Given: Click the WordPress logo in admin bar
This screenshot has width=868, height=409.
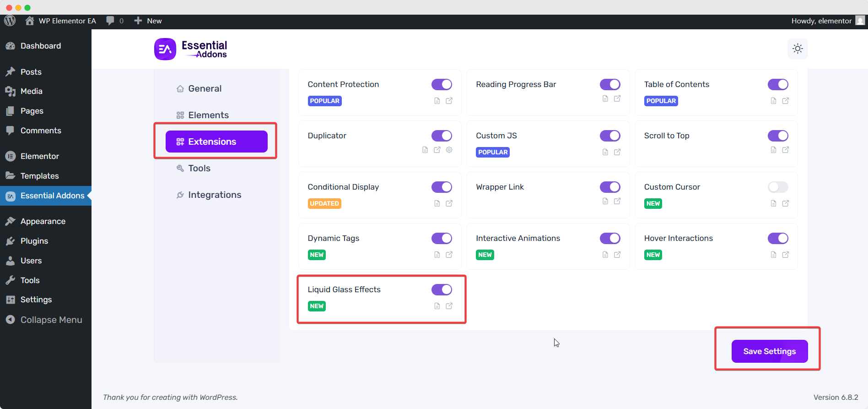Looking at the screenshot, I should (10, 21).
